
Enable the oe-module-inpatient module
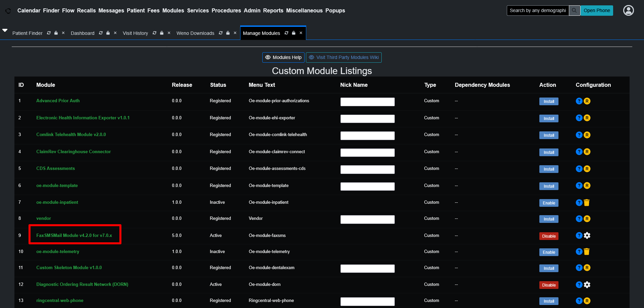click(x=549, y=203)
